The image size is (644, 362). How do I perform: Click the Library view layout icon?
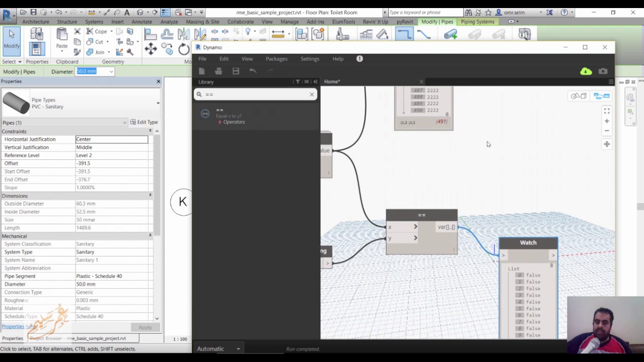[306, 82]
